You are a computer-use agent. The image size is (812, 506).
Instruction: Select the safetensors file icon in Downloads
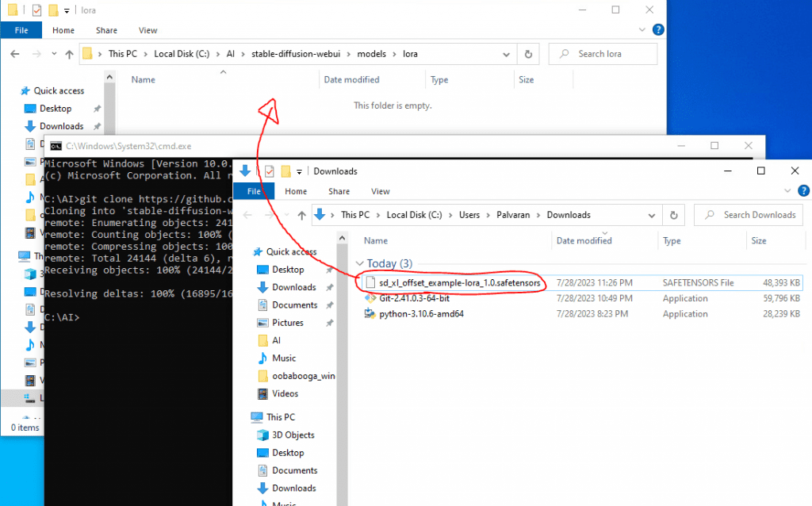(x=370, y=283)
